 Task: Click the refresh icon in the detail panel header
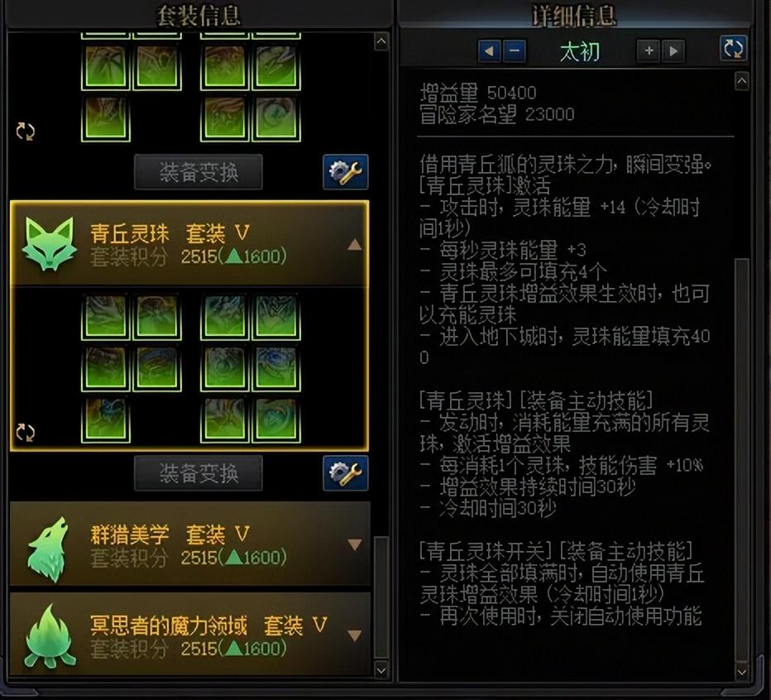(733, 48)
